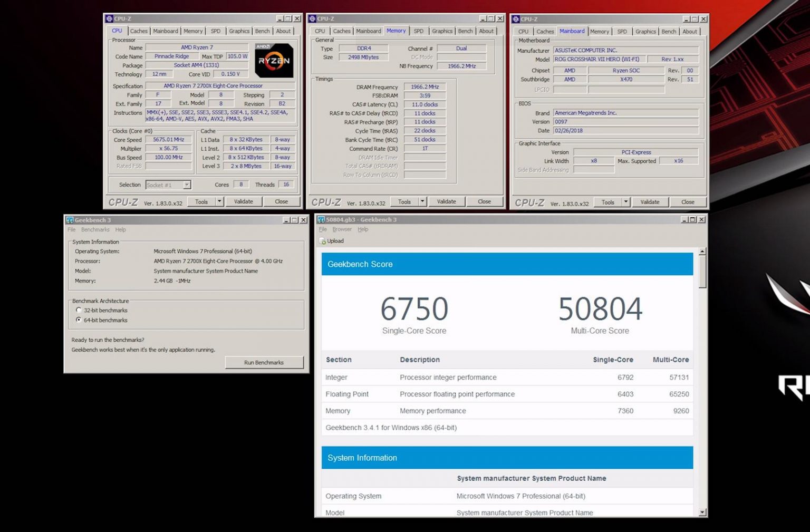Click CPU-Z title bar icon in the Mainboard window
The width and height of the screenshot is (810, 532).
click(515, 19)
